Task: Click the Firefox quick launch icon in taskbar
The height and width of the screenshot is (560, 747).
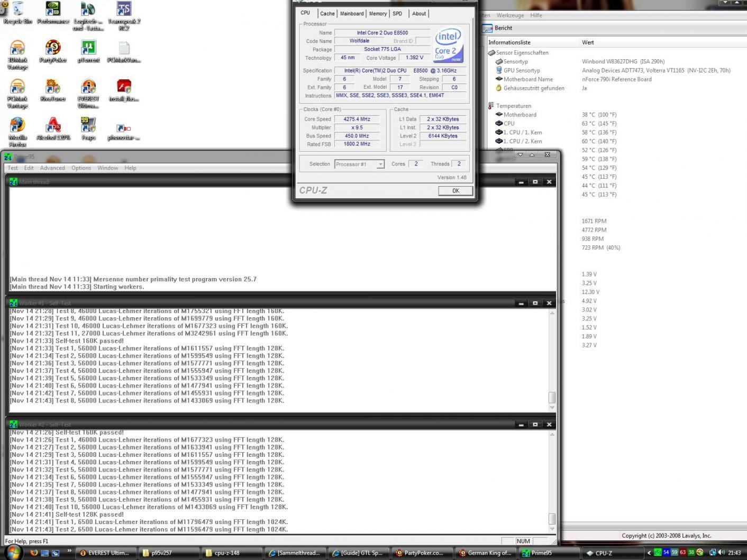Action: pos(34,553)
